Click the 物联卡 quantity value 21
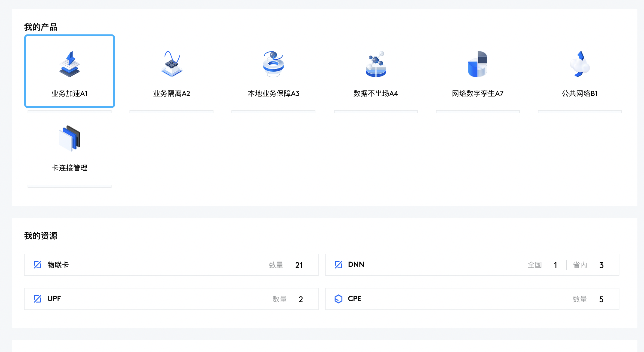 [x=299, y=265]
